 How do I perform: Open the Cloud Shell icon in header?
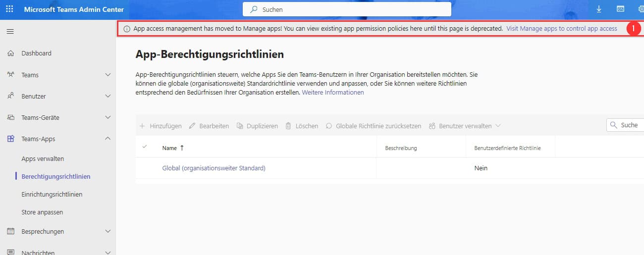pyautogui.click(x=620, y=9)
